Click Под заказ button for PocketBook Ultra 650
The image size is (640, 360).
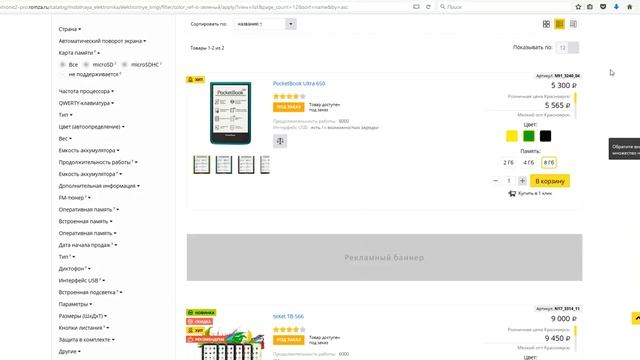coord(289,107)
